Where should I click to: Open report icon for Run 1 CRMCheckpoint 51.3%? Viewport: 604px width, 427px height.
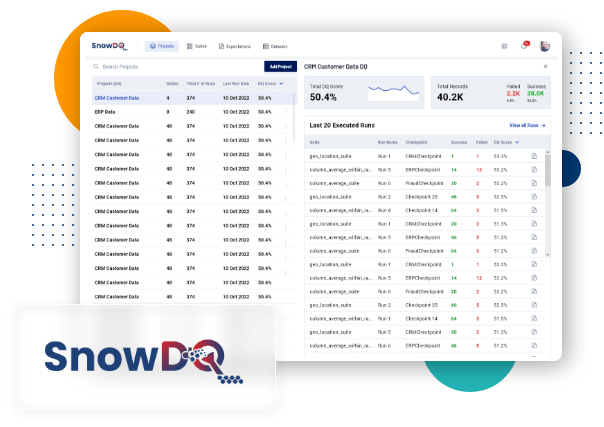(x=534, y=224)
